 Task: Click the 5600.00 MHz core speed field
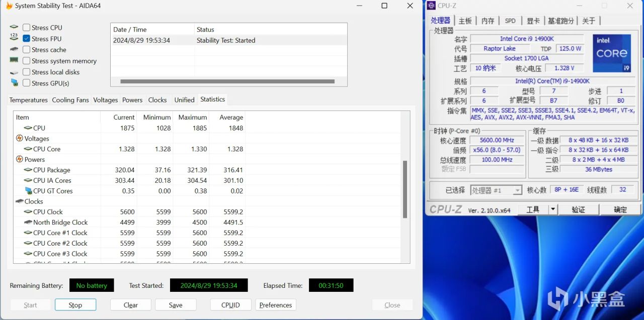498,140
